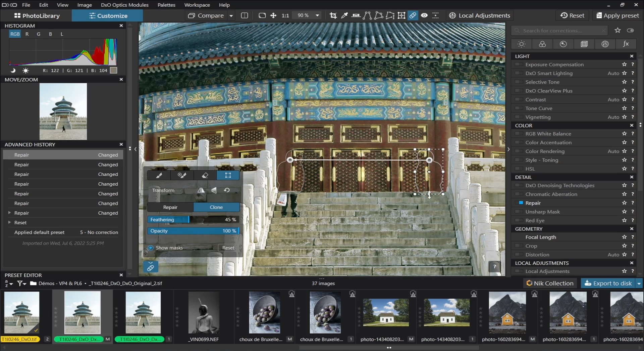
Task: Select the Horizon leveling tool
Action: pyautogui.click(x=356, y=15)
